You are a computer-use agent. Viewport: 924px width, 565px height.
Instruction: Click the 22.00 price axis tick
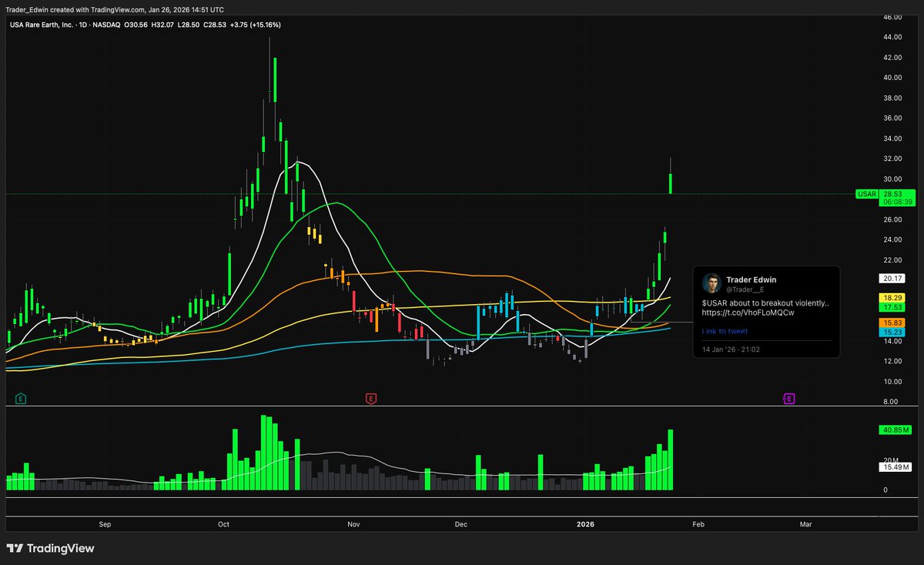click(892, 260)
